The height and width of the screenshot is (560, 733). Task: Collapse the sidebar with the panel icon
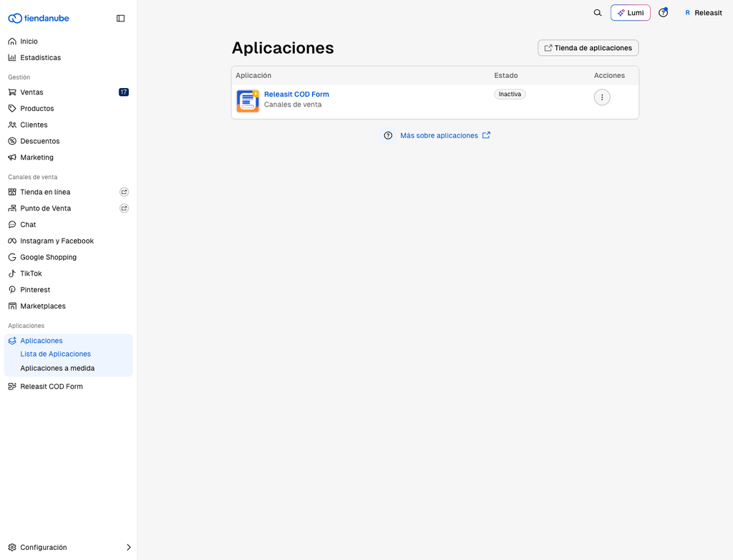tap(120, 18)
